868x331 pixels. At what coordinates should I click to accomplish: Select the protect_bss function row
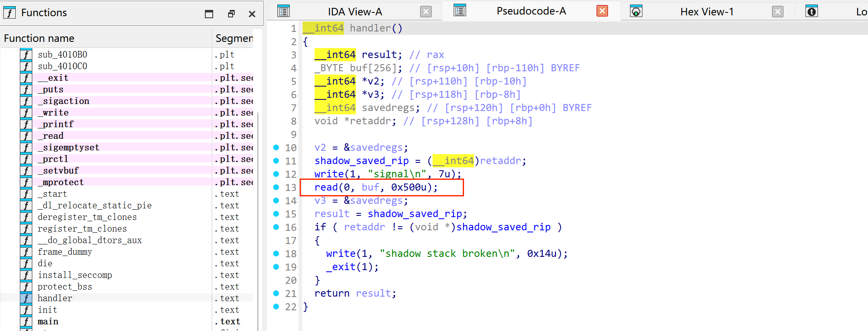(127, 287)
